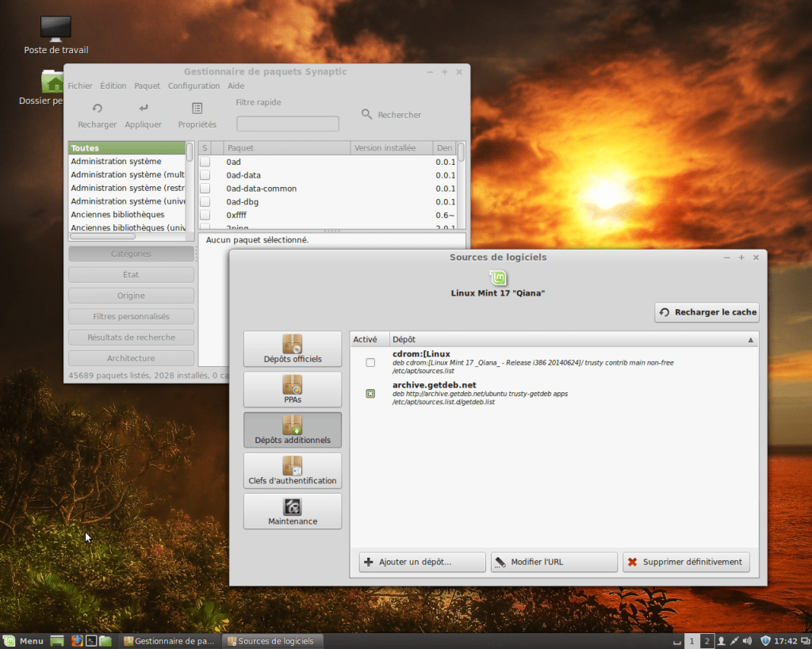Open the Mint Menu in the panel

click(24, 641)
